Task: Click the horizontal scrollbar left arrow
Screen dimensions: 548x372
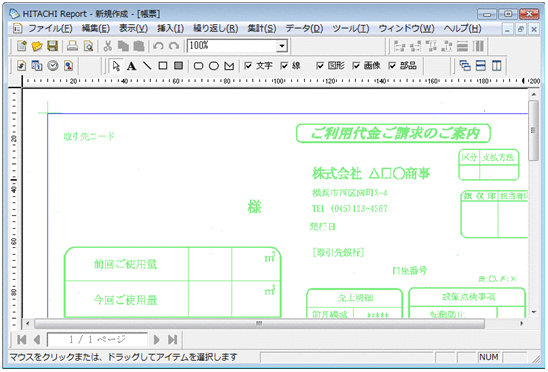Action: click(x=28, y=323)
